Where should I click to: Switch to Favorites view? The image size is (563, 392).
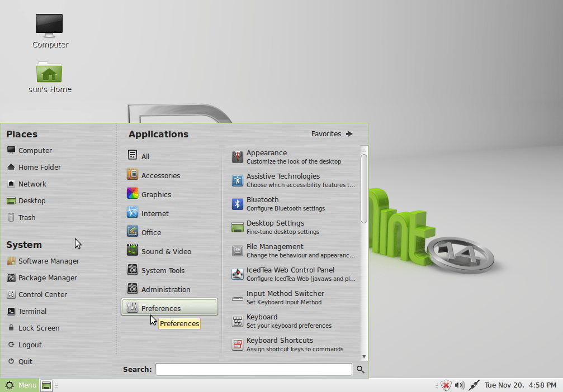tap(332, 134)
